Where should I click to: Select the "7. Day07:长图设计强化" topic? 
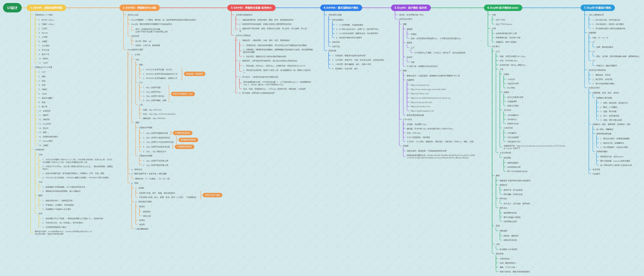click(x=597, y=8)
